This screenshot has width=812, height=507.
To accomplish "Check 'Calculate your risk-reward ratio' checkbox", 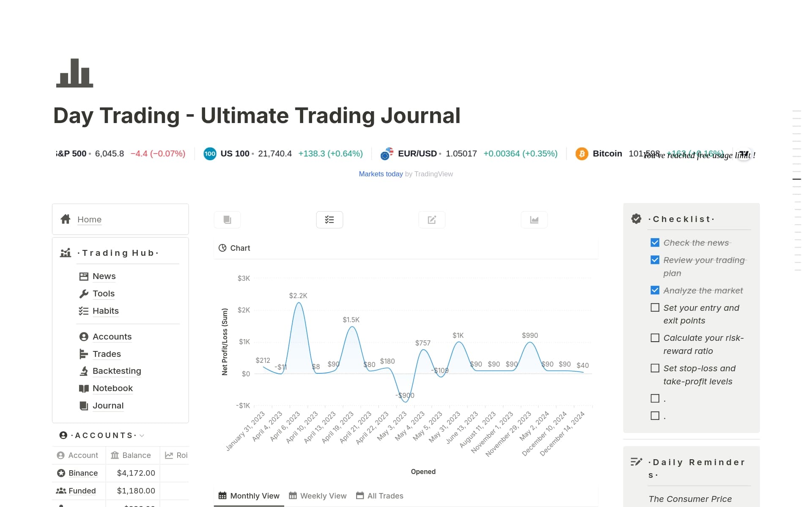I will (655, 338).
